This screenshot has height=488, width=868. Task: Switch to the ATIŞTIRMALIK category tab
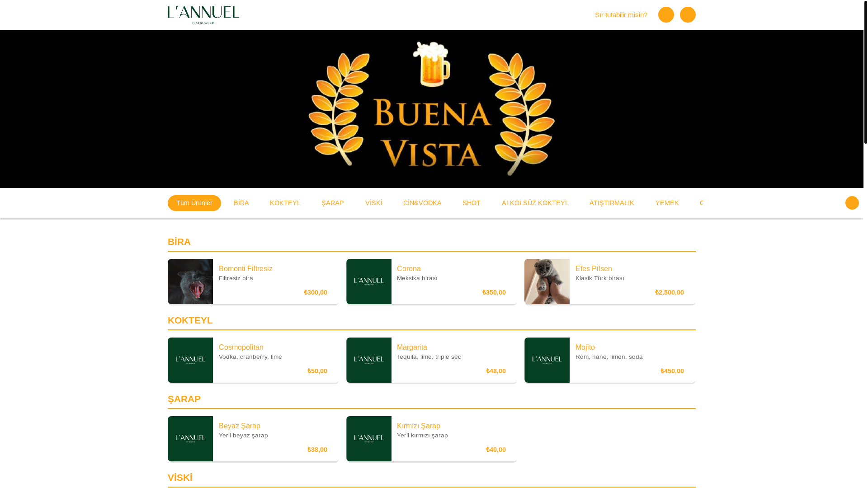point(611,203)
